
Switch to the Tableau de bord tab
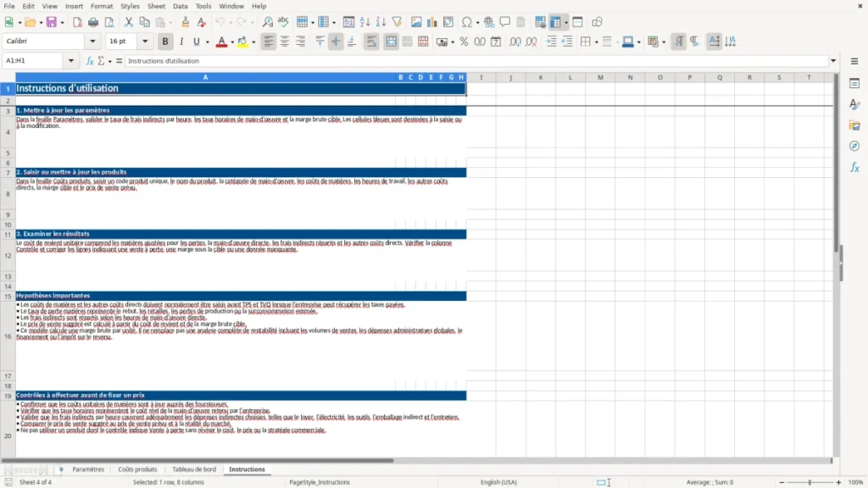(x=194, y=469)
